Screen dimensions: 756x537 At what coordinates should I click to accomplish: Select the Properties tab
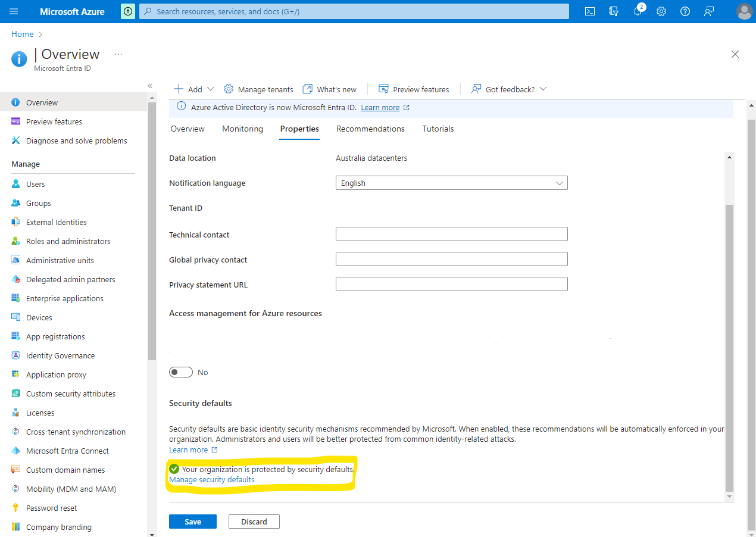click(299, 129)
